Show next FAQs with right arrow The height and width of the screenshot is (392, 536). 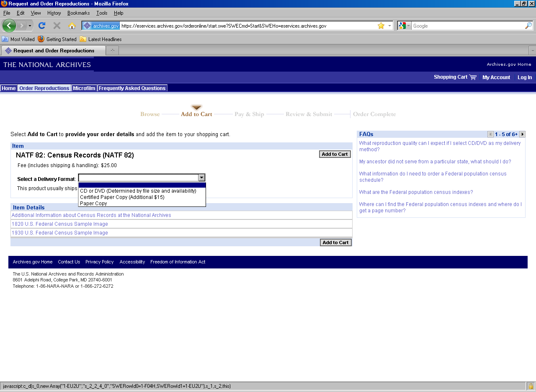[522, 134]
